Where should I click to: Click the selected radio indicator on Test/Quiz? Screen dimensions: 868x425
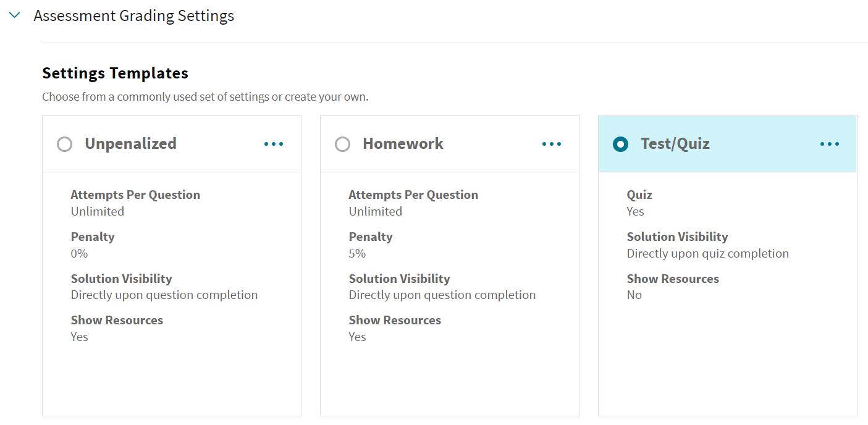click(x=620, y=143)
